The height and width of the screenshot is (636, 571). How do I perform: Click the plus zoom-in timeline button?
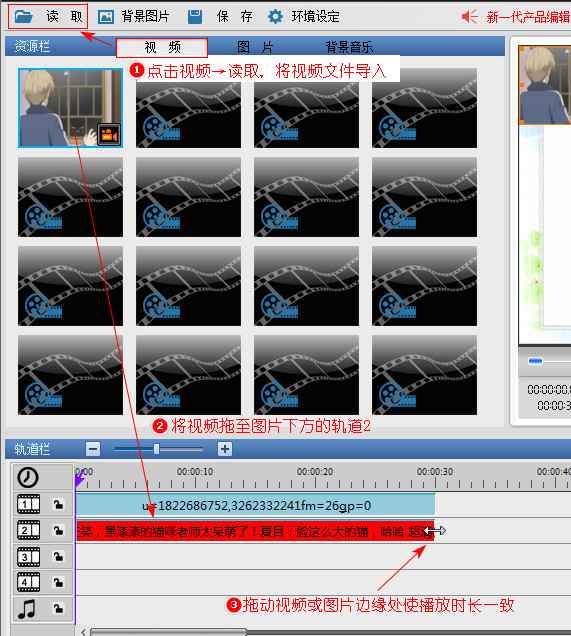[225, 449]
